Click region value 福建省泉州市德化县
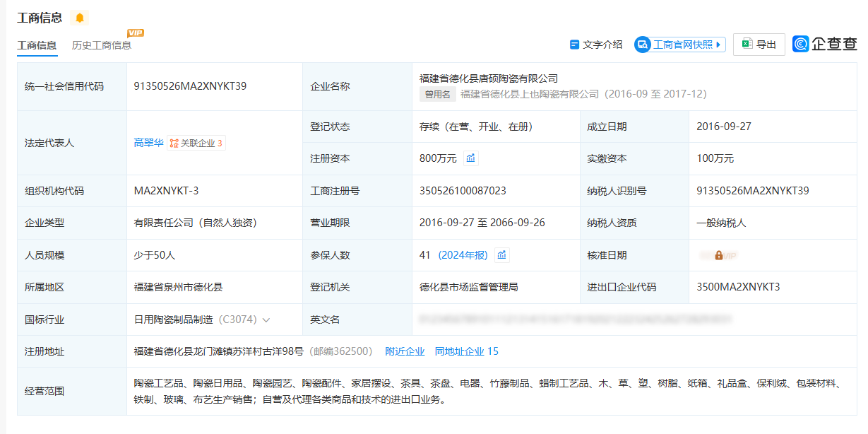 179,287
